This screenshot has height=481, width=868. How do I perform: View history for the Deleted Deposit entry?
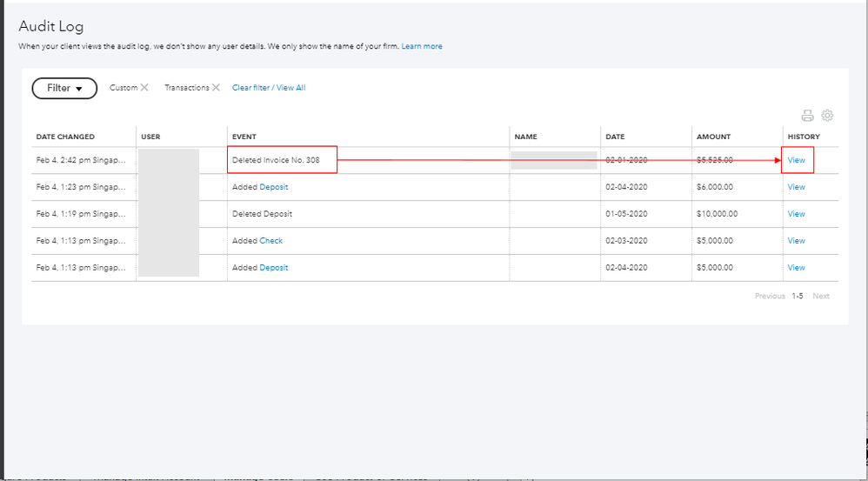[x=796, y=214]
